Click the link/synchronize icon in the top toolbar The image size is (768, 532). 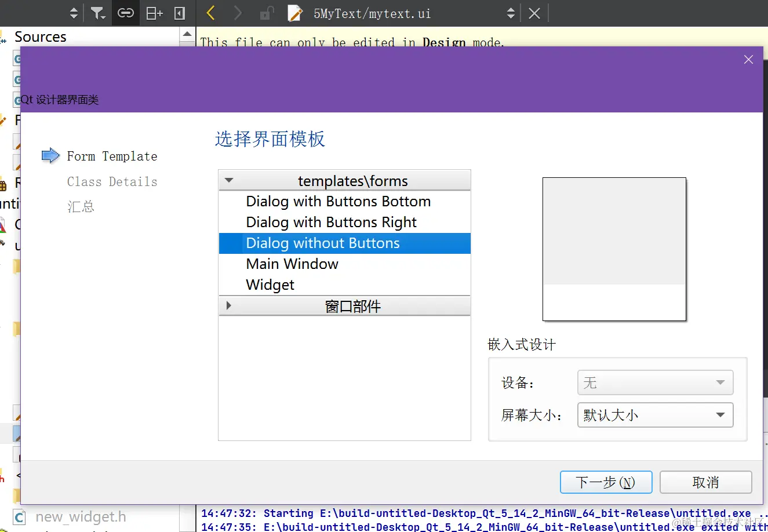tap(125, 13)
